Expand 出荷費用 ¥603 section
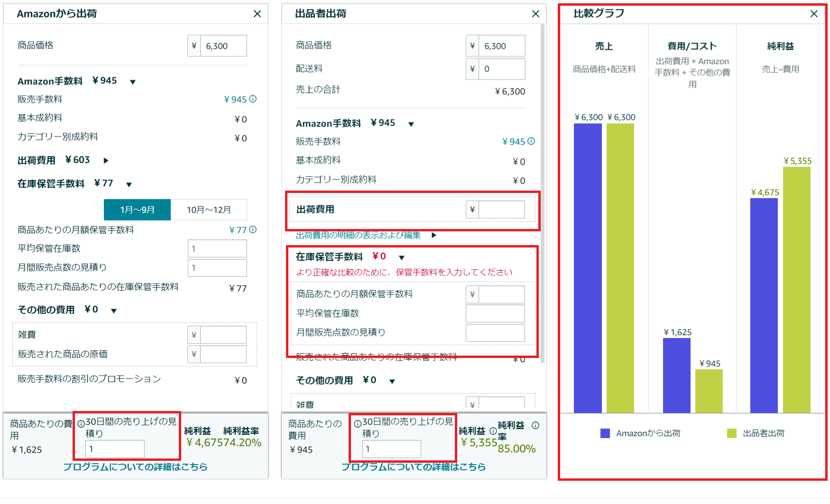 (x=106, y=161)
